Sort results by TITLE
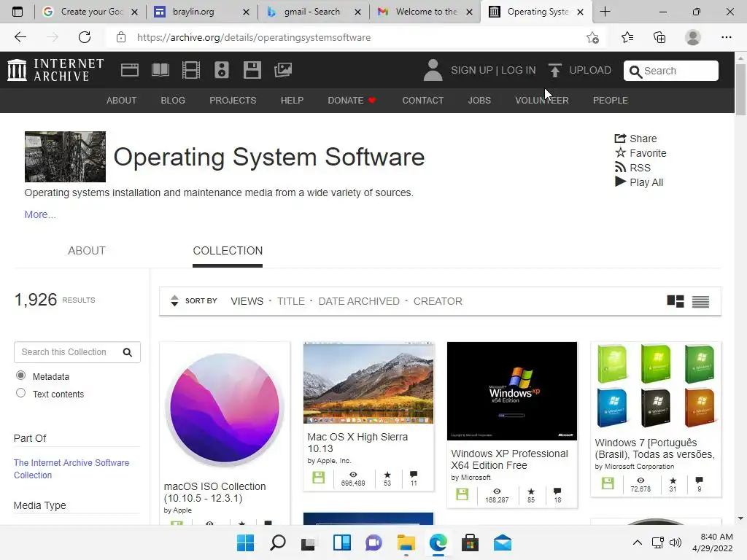The height and width of the screenshot is (560, 747). tap(290, 301)
